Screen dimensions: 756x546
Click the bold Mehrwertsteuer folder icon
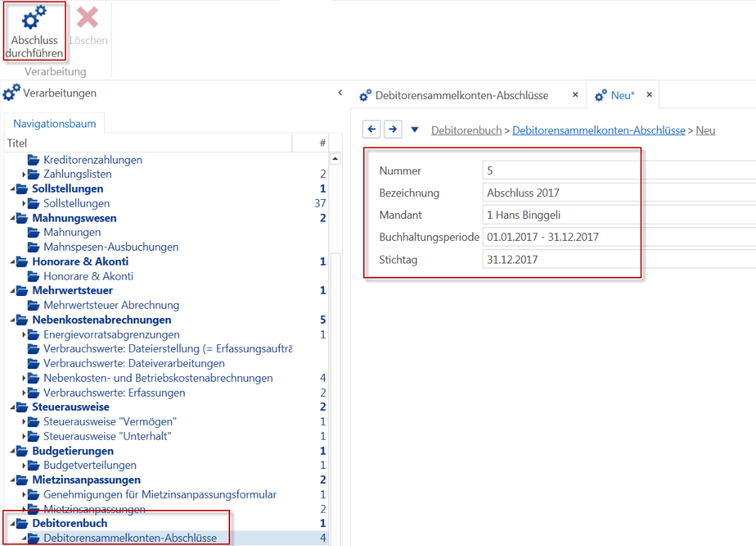(22, 290)
